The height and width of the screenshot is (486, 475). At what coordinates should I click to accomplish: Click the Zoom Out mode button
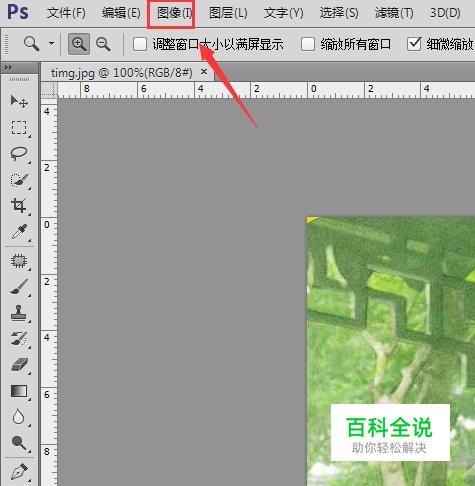pyautogui.click(x=103, y=44)
